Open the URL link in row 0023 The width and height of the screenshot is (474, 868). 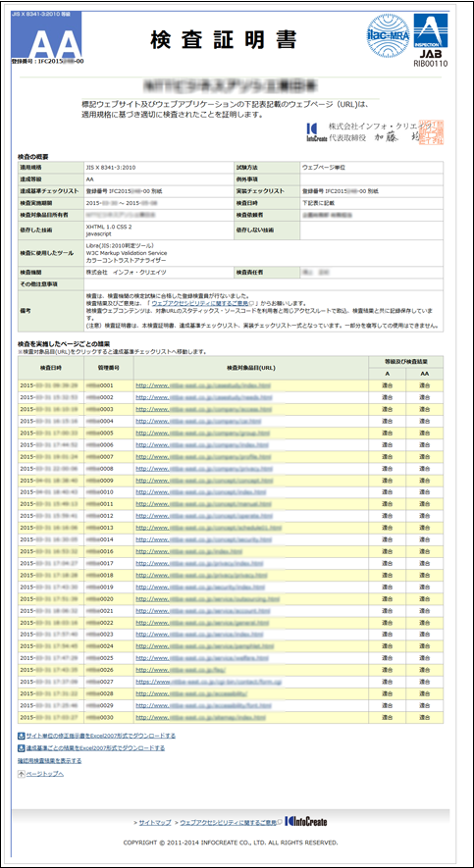[201, 635]
